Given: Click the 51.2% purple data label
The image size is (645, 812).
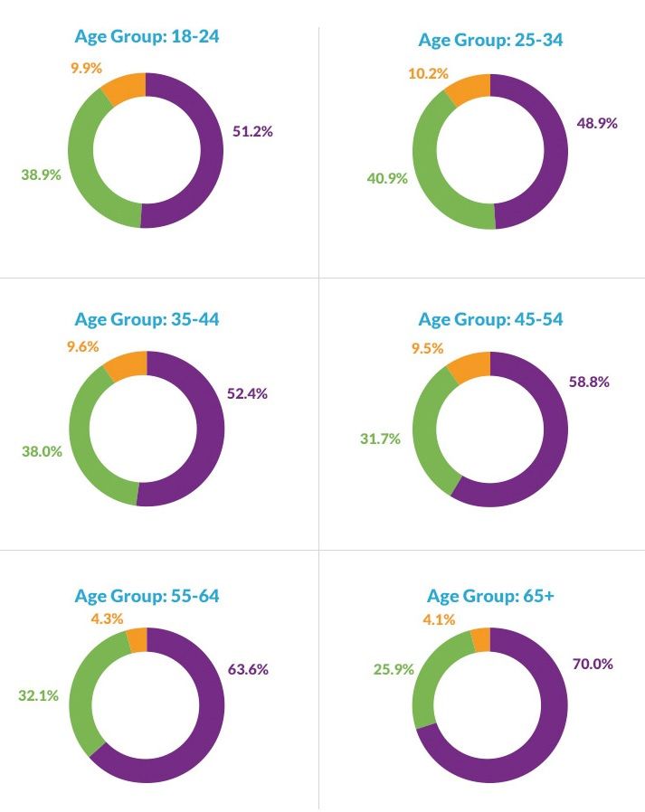Looking at the screenshot, I should (x=252, y=131).
